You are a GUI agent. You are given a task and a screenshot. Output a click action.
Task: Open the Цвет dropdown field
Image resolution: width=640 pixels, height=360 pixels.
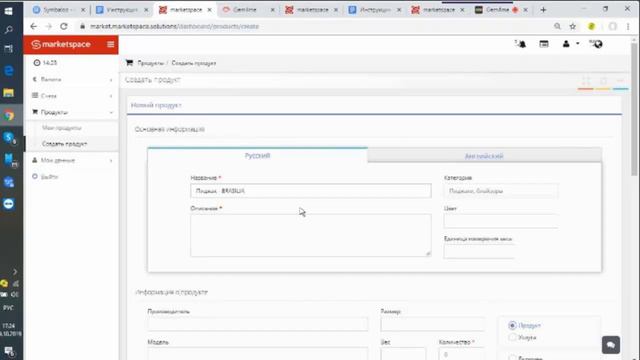click(x=501, y=221)
